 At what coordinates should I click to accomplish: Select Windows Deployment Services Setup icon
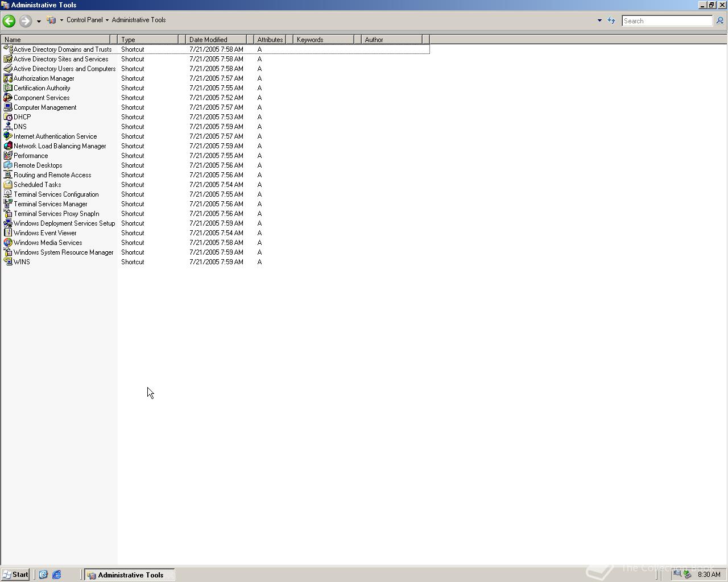coord(8,223)
